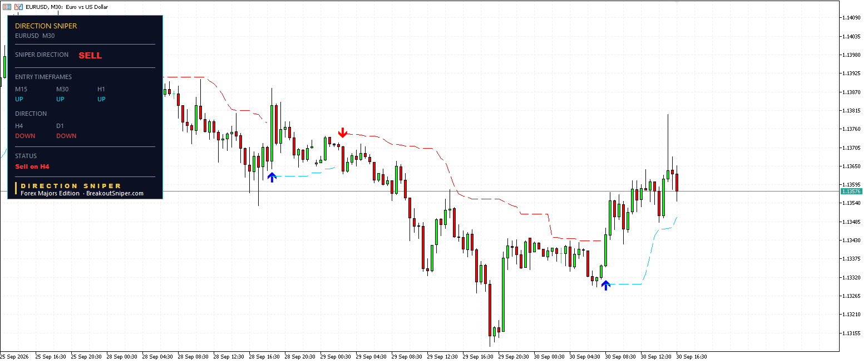Screen dimensions: 868x363
Task: Click the 'SNIPER DIRECTION' label
Action: 42,55
